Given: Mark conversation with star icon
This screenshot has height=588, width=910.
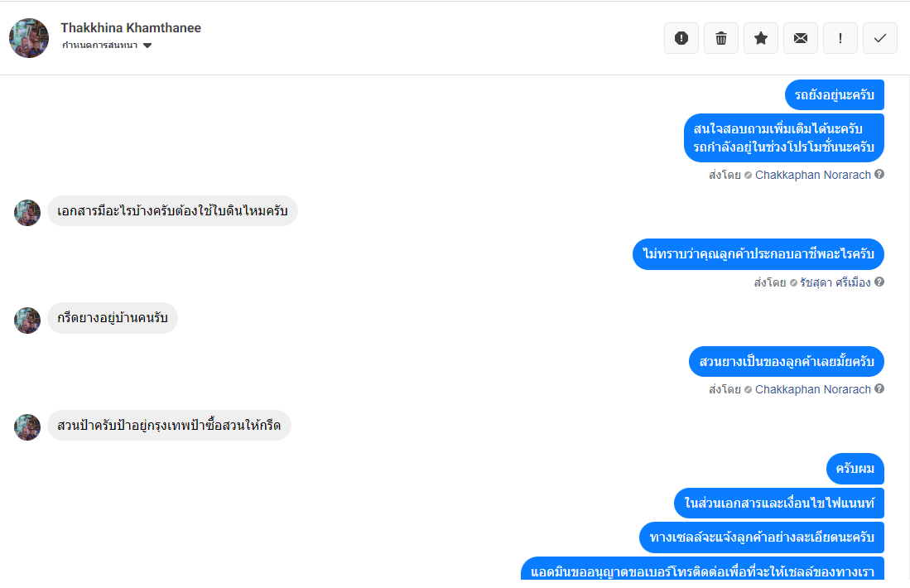Looking at the screenshot, I should point(761,38).
